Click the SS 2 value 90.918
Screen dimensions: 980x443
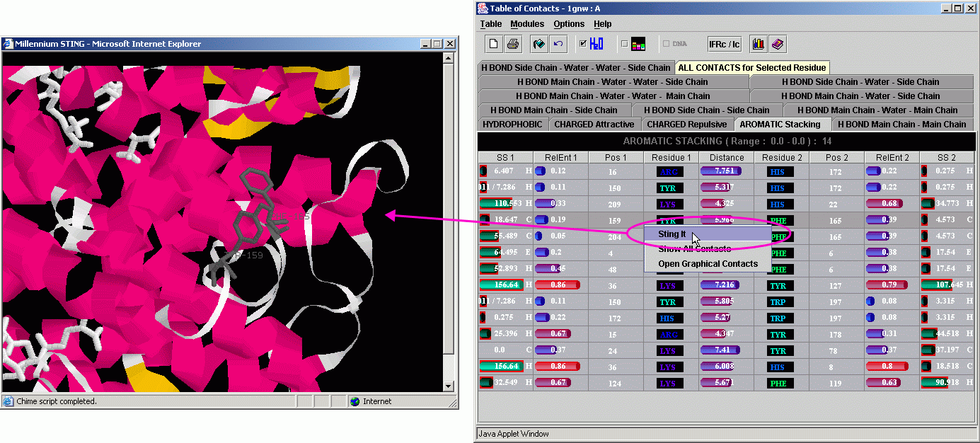point(947,383)
